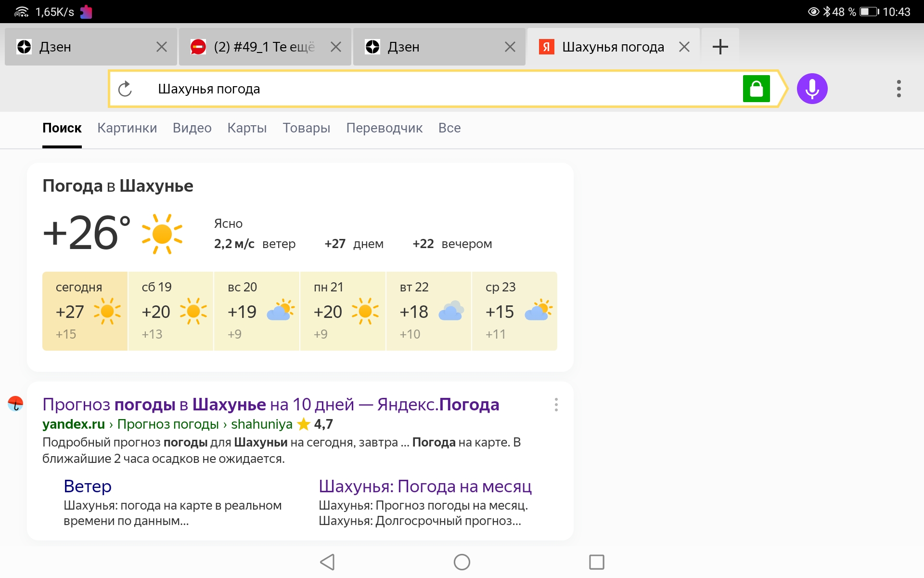Tap the green lock security icon

tap(756, 89)
